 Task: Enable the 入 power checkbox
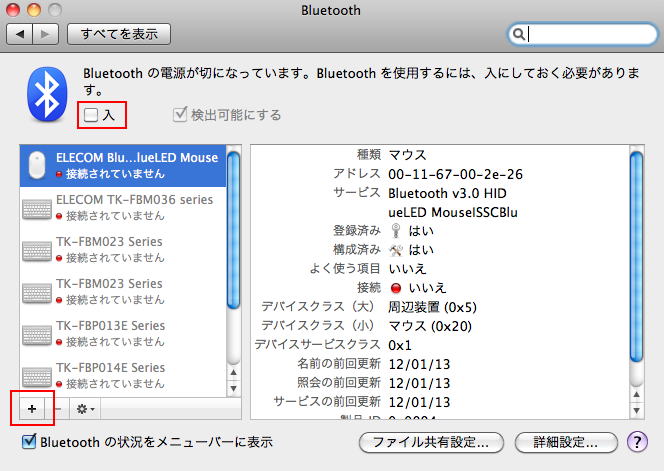click(91, 114)
